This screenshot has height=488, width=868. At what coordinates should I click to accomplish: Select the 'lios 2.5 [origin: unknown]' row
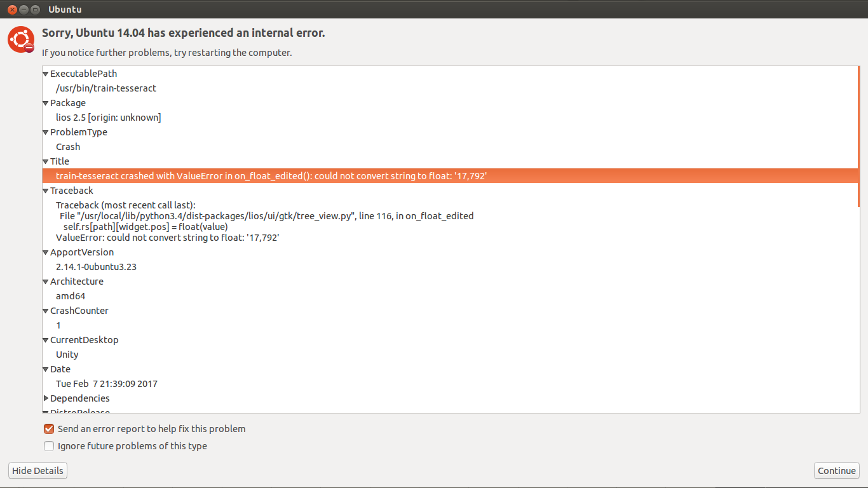tap(109, 118)
